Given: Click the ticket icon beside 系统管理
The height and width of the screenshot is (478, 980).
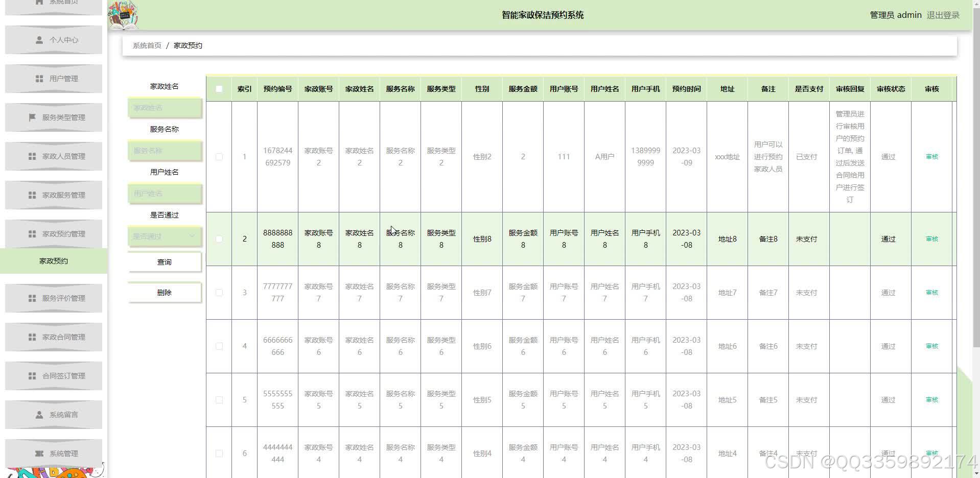Looking at the screenshot, I should tap(39, 453).
